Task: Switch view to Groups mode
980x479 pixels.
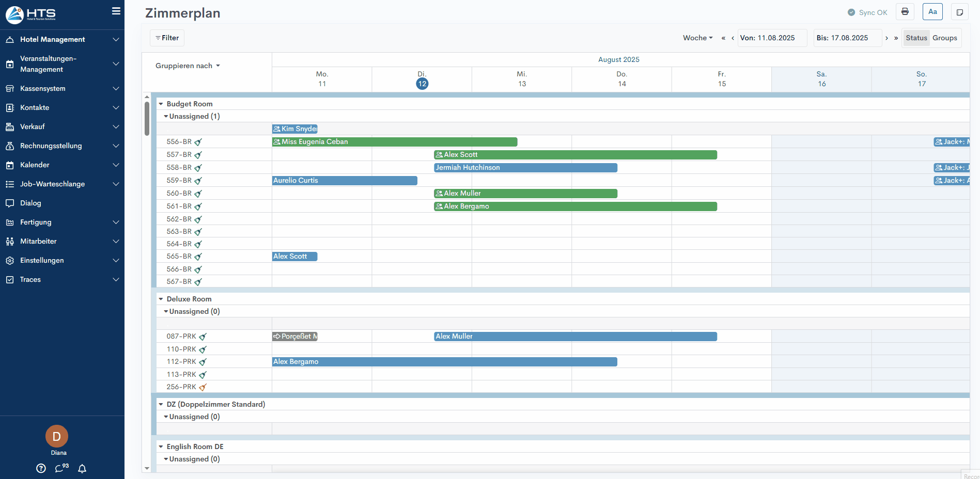Action: [944, 38]
